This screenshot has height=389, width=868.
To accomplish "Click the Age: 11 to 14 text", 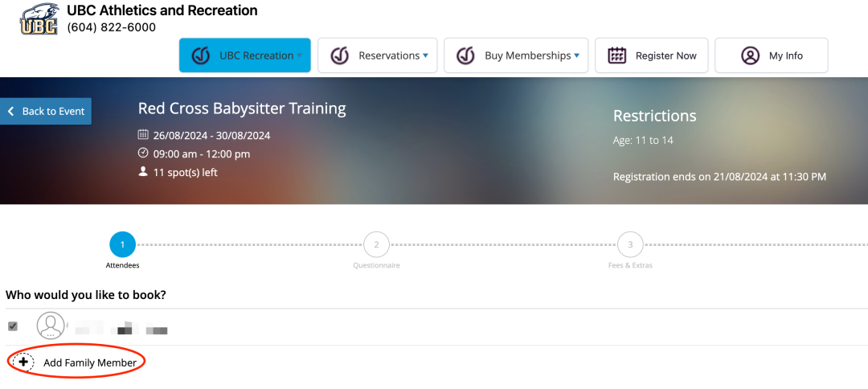I will [643, 141].
